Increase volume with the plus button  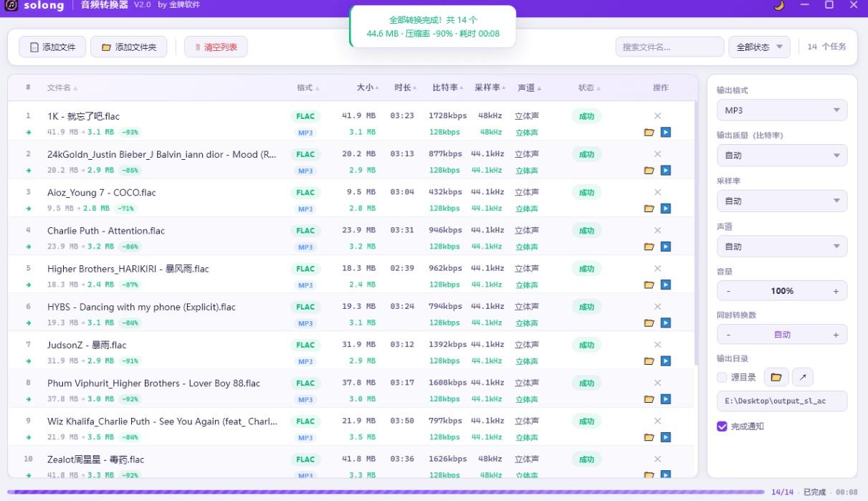pyautogui.click(x=836, y=291)
